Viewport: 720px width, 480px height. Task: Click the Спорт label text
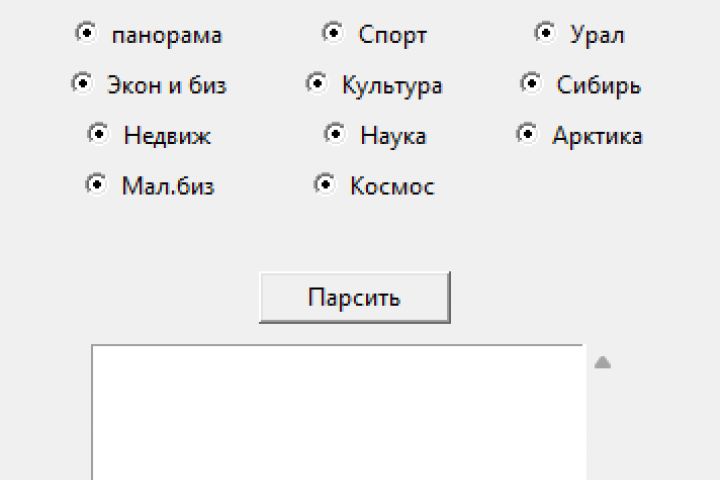[x=393, y=35]
